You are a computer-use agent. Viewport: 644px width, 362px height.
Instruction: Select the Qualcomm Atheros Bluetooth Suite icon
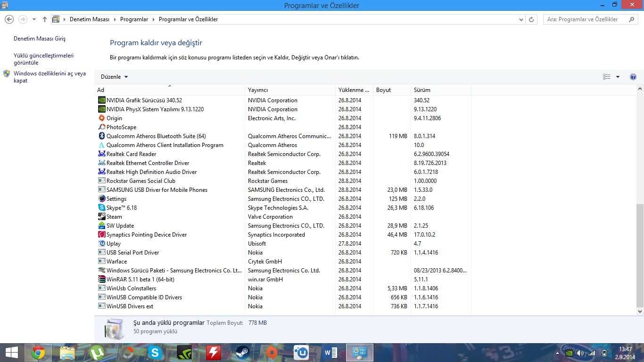[x=101, y=136]
